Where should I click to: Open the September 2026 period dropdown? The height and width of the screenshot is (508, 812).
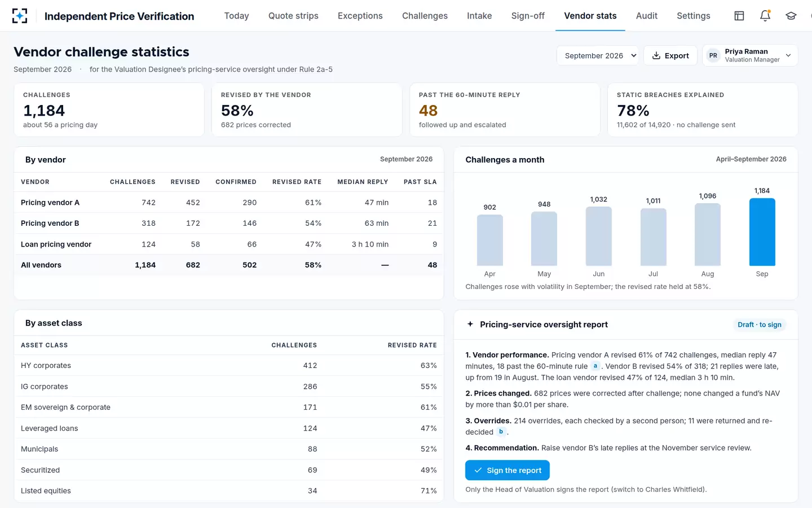click(x=598, y=55)
